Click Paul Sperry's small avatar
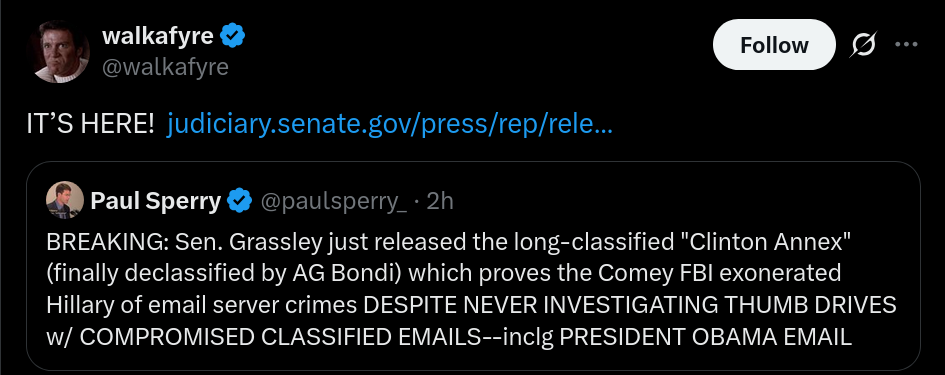The width and height of the screenshot is (945, 375). click(x=64, y=200)
